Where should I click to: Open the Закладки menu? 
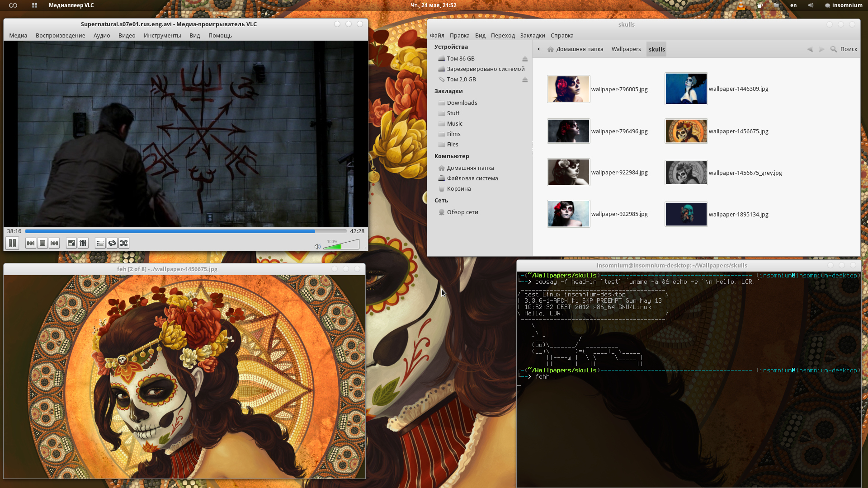click(532, 35)
